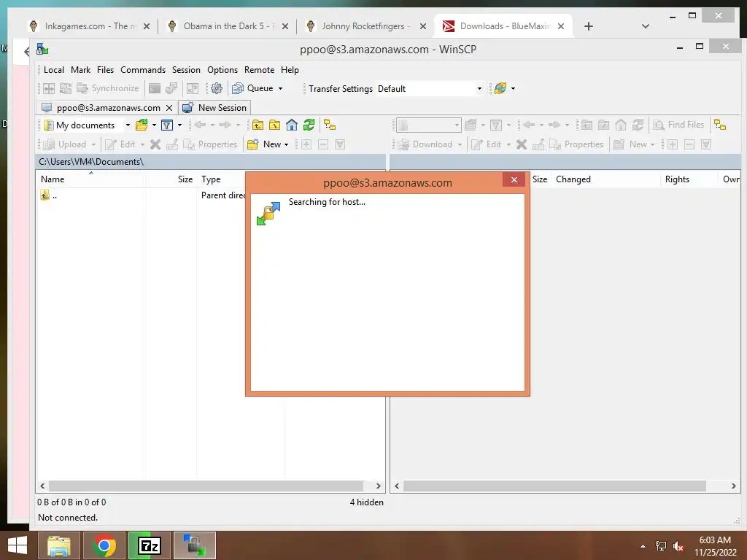Click the remote Changed column header
Screen dimensions: 747x560
pos(606,179)
